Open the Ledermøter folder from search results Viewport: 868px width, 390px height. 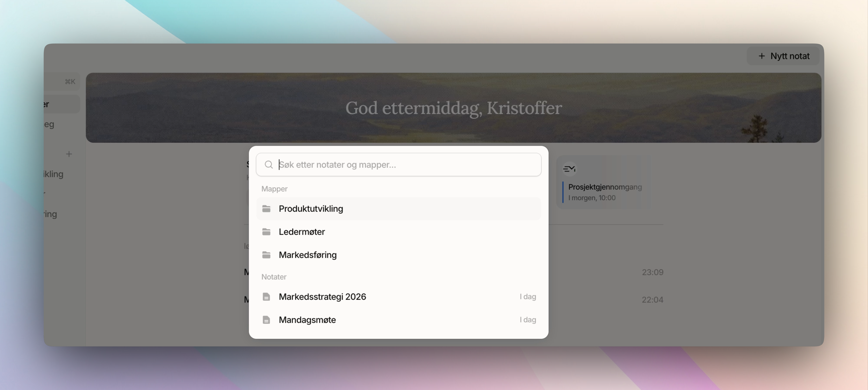pyautogui.click(x=301, y=232)
